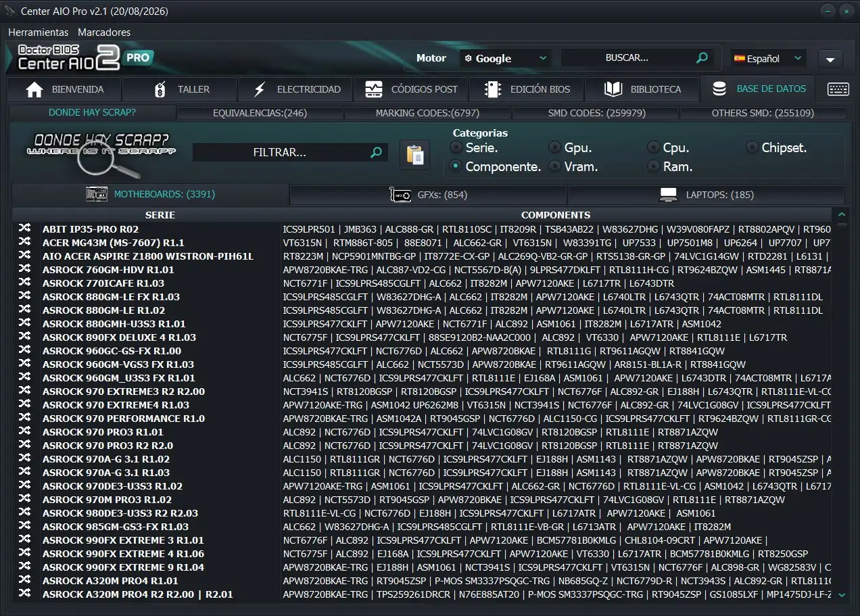The height and width of the screenshot is (616, 860).
Task: Click the shuffle icon beside ASROCK A320M PRO4 R1.01
Action: (x=25, y=581)
